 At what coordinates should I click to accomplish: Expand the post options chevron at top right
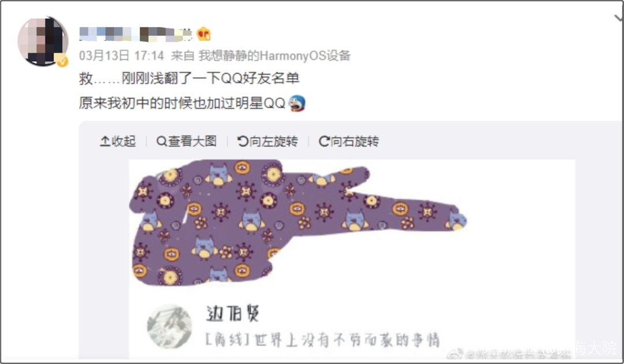tap(618, 17)
